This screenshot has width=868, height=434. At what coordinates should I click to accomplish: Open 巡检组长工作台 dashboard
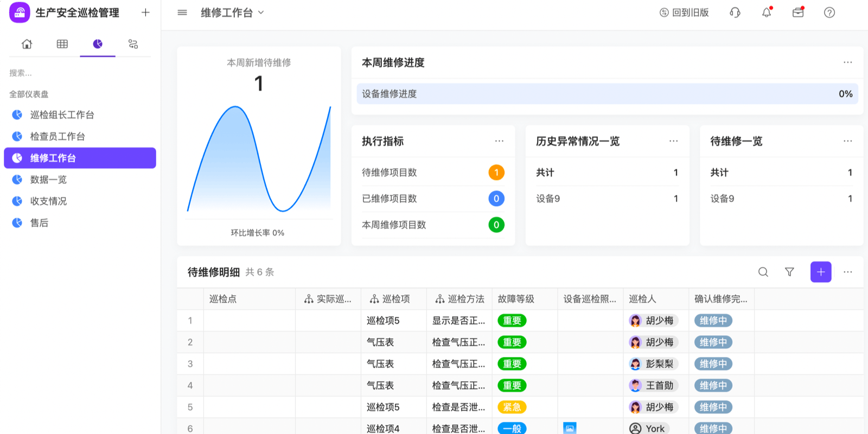62,114
